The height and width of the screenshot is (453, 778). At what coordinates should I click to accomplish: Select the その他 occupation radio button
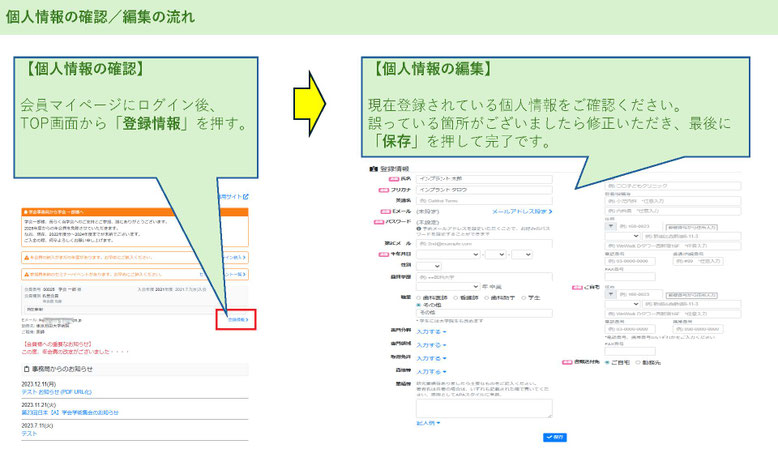point(419,305)
